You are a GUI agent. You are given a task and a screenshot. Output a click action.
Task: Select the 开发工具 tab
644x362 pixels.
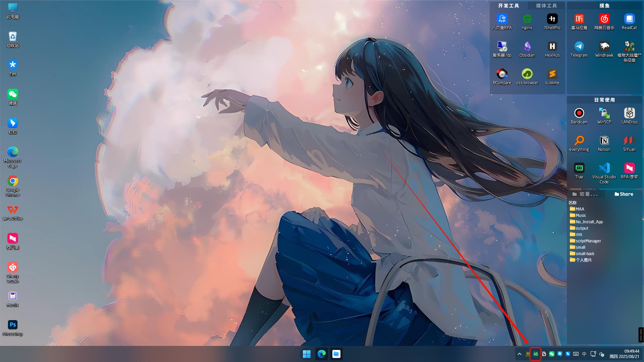click(x=508, y=6)
